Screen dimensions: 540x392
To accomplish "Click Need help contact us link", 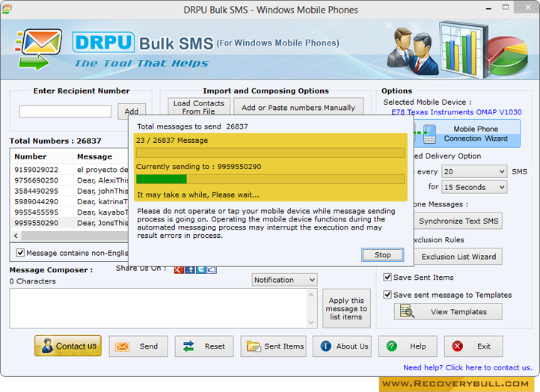I will click(467, 367).
